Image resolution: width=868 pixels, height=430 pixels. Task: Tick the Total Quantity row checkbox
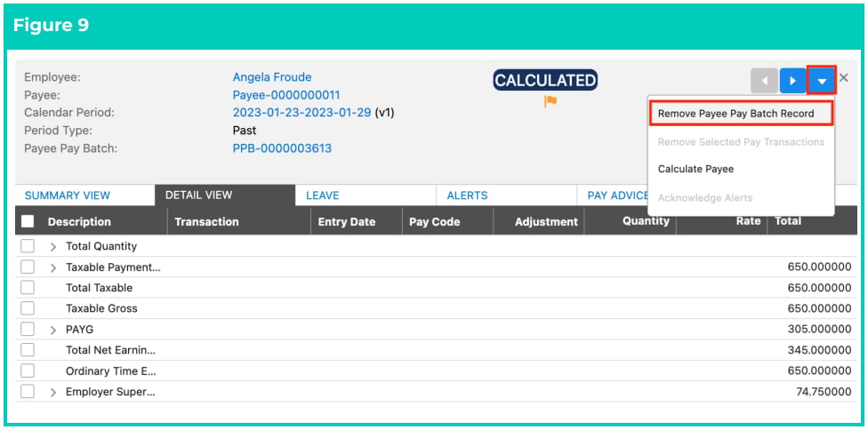(x=27, y=246)
